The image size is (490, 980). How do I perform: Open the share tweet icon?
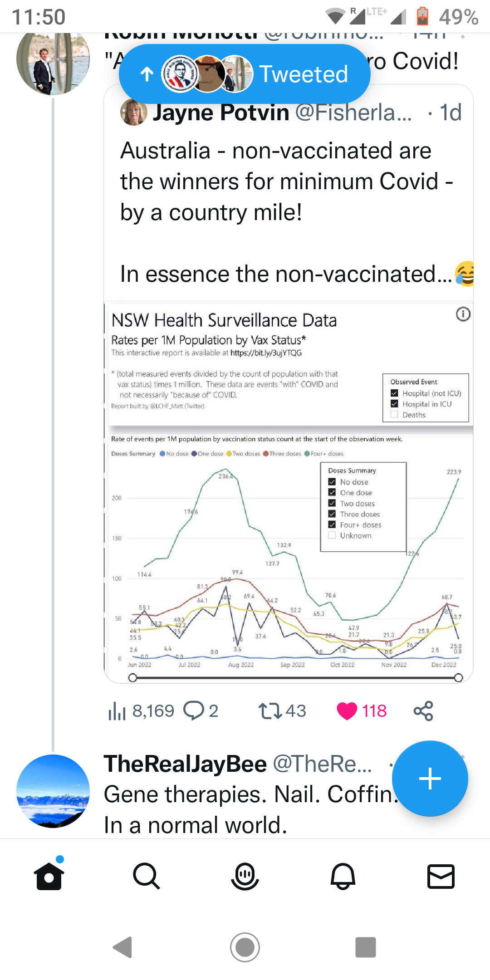coord(423,710)
